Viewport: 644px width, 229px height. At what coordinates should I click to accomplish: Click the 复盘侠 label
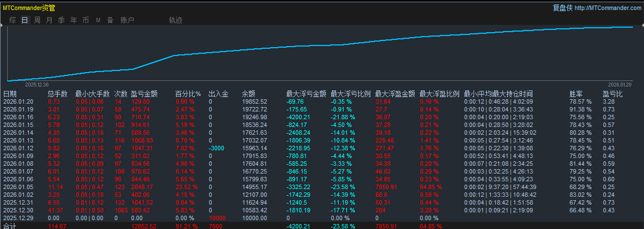(563, 8)
